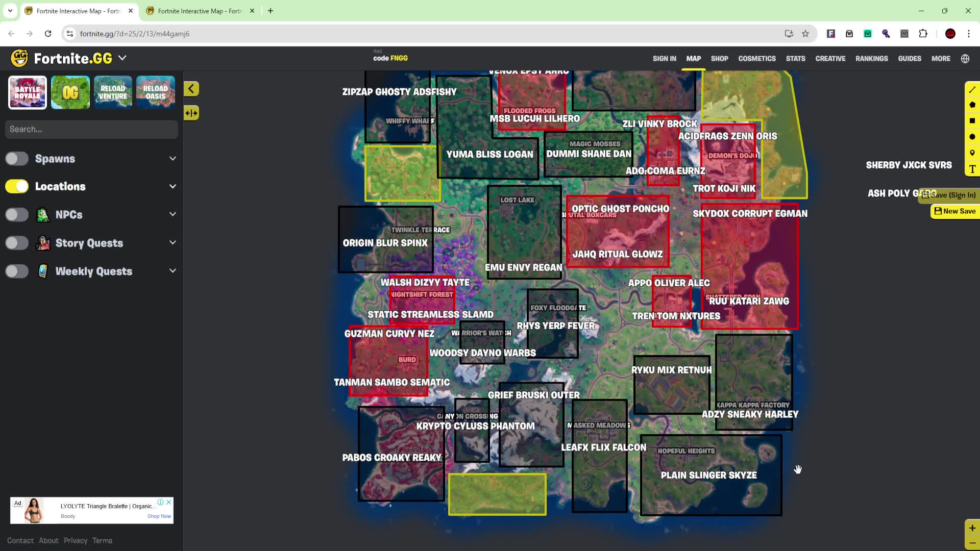The image size is (980, 551).
Task: Select the text label tool
Action: click(x=972, y=169)
